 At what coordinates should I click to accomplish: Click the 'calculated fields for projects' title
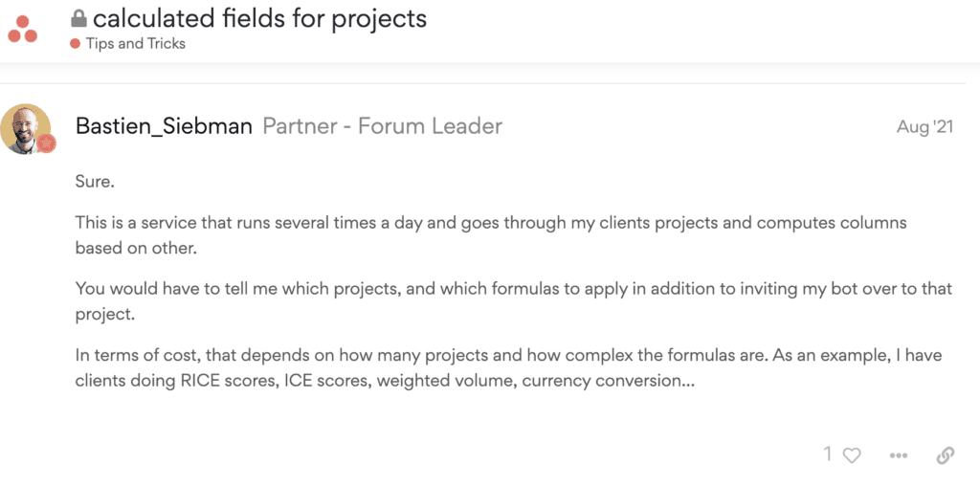pyautogui.click(x=259, y=18)
